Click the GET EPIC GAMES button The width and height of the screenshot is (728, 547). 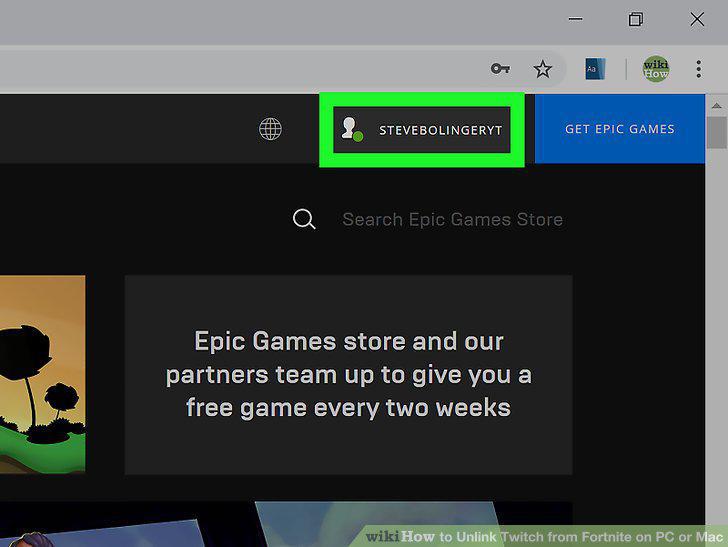point(619,129)
